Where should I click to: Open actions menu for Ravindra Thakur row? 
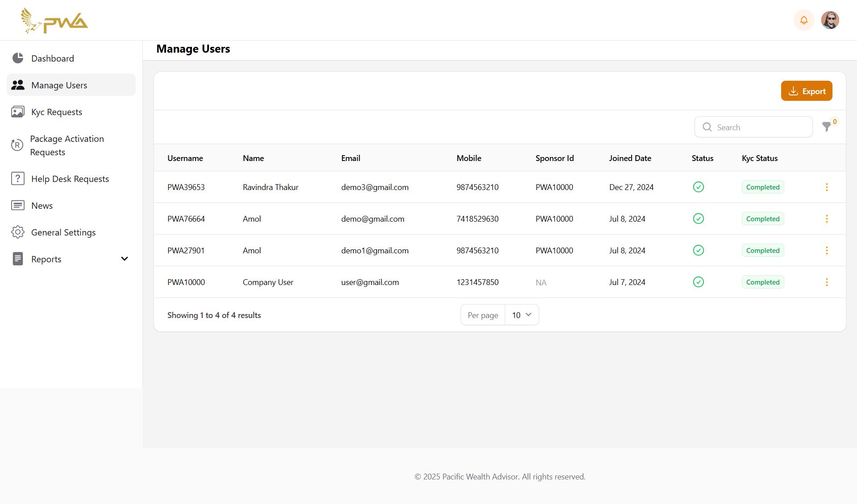pyautogui.click(x=827, y=187)
